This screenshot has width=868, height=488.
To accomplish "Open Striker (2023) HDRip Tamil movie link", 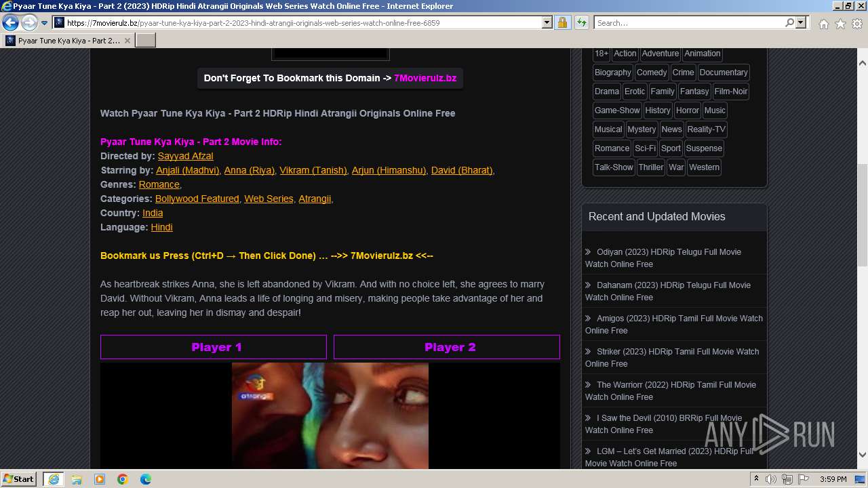I will [x=672, y=358].
